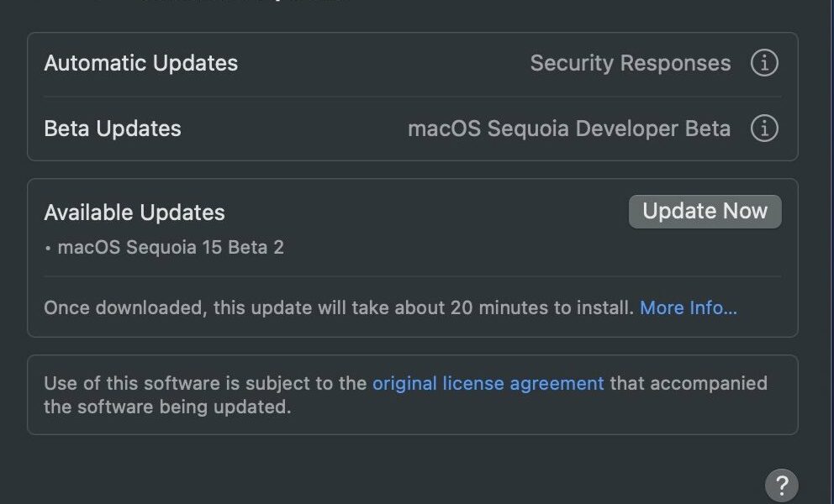The image size is (834, 504).
Task: Click the Available Updates heading
Action: tap(135, 213)
